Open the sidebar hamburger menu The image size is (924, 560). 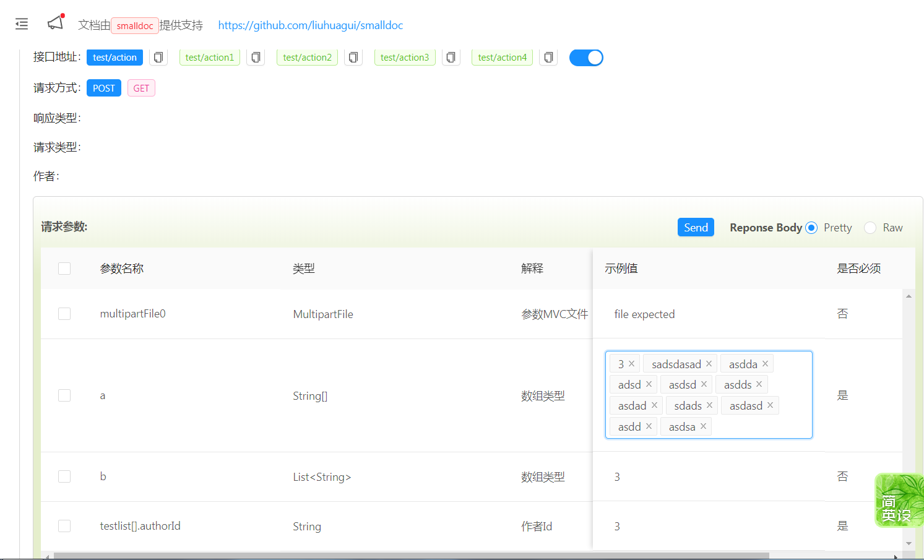pos(21,24)
